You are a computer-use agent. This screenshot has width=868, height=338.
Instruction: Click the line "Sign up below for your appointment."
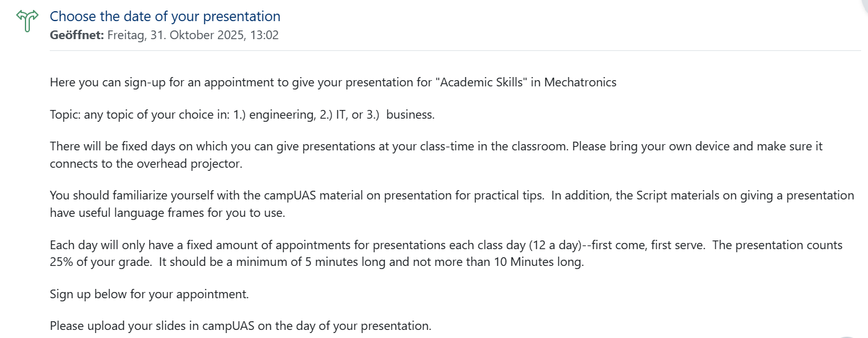[149, 294]
